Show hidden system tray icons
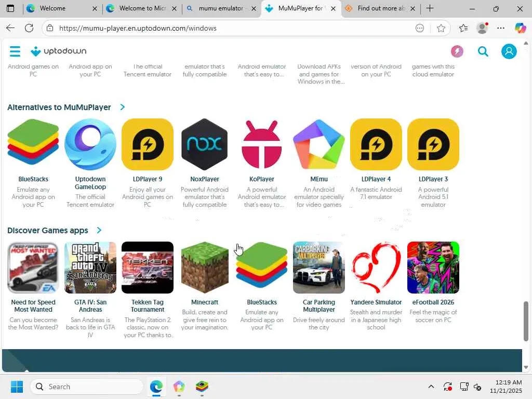Image resolution: width=532 pixels, height=399 pixels. [431, 387]
